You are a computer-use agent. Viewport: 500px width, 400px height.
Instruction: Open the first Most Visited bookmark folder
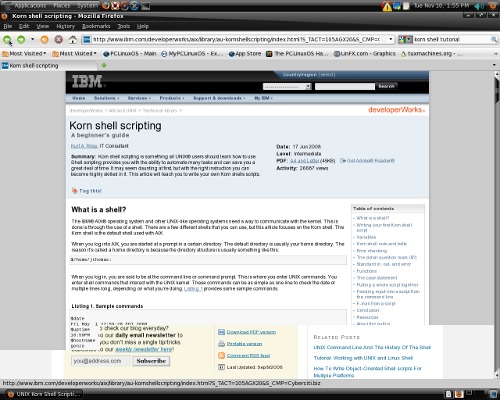(24, 53)
